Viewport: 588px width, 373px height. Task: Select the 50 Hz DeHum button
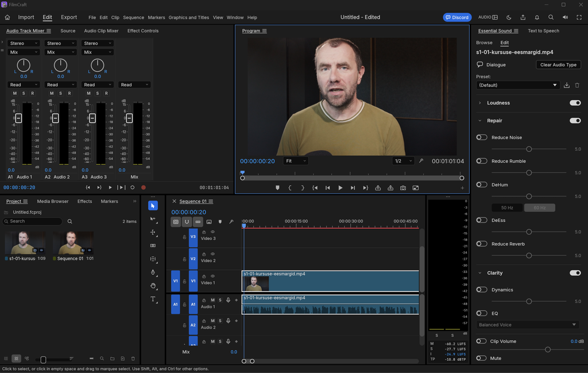[x=507, y=208]
